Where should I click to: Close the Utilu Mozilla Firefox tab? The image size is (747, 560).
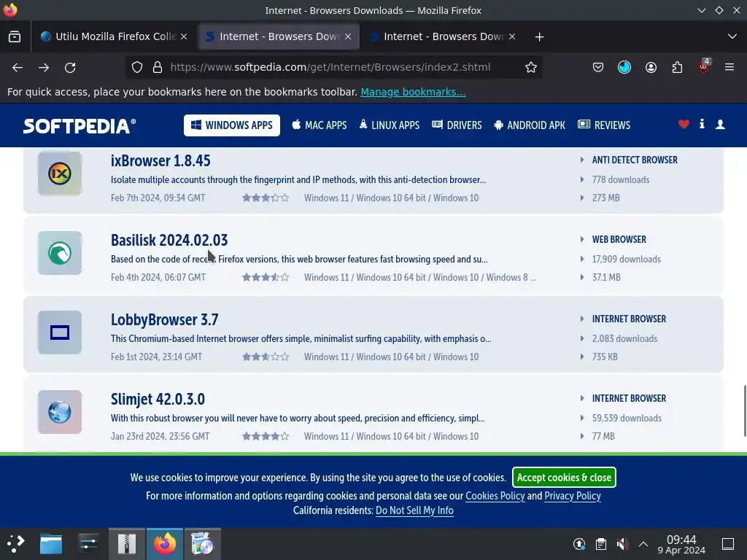tap(184, 36)
